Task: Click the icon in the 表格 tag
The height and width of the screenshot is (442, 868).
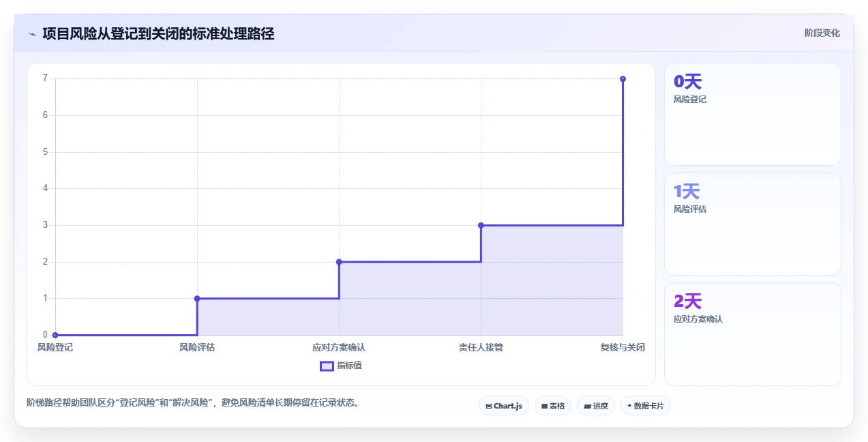Action: (545, 406)
